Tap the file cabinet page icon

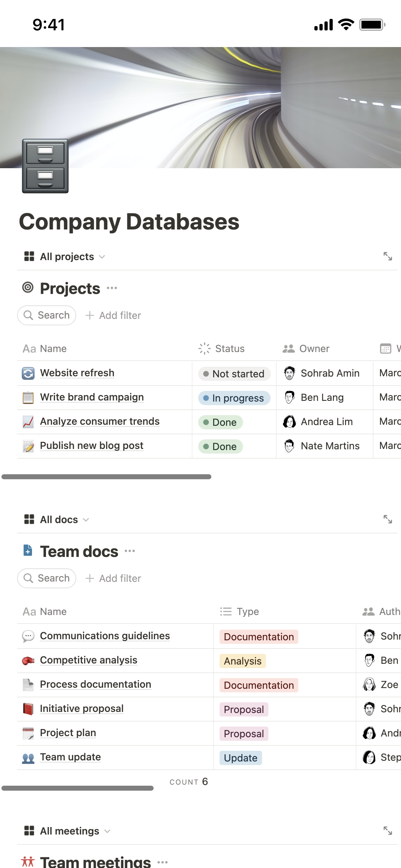45,166
